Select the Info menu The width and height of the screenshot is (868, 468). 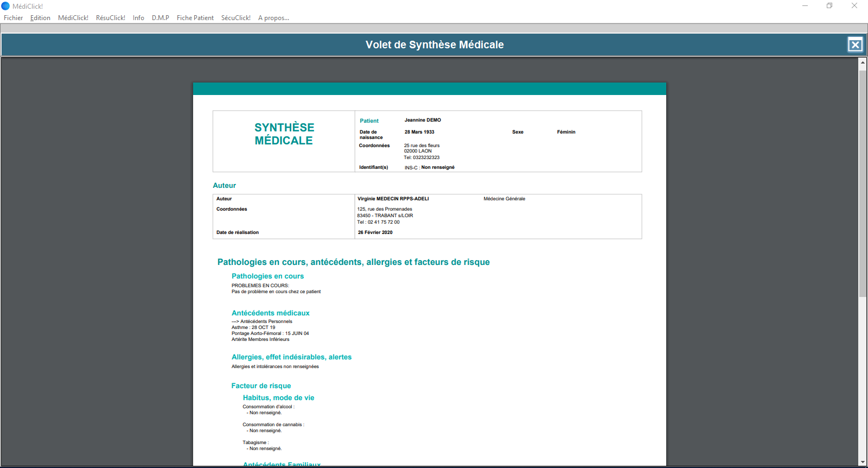pos(138,18)
